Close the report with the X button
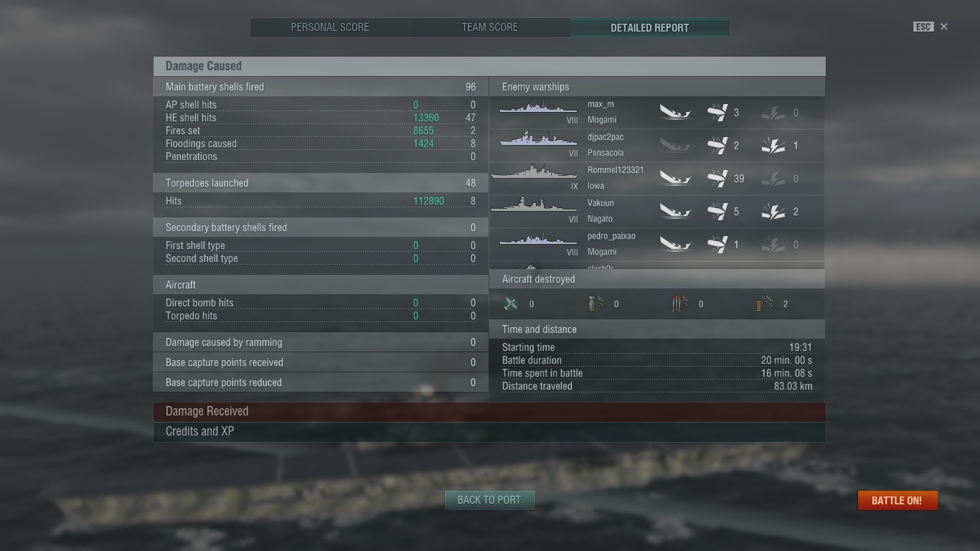The image size is (980, 551). (x=944, y=27)
